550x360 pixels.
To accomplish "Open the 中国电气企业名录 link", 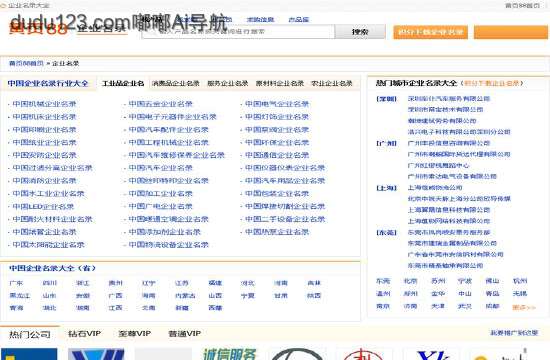I will point(277,104).
